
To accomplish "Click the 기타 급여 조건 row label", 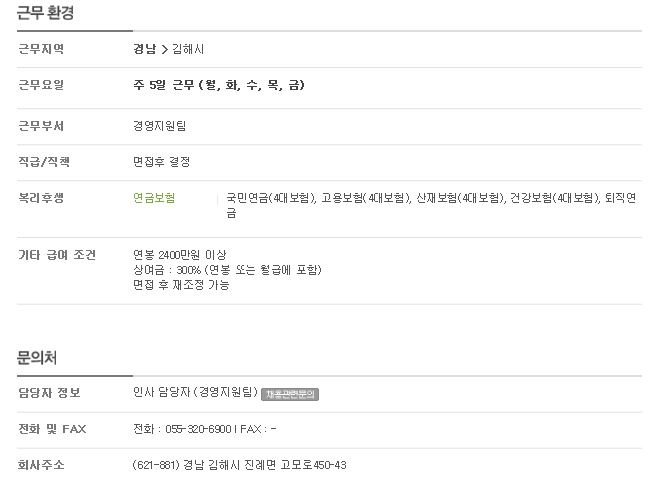I will (57, 255).
